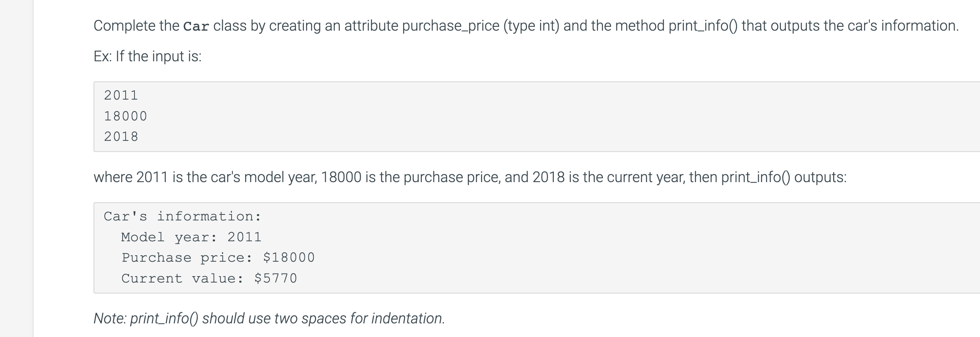Click the "$5770" value in output box

(x=275, y=278)
